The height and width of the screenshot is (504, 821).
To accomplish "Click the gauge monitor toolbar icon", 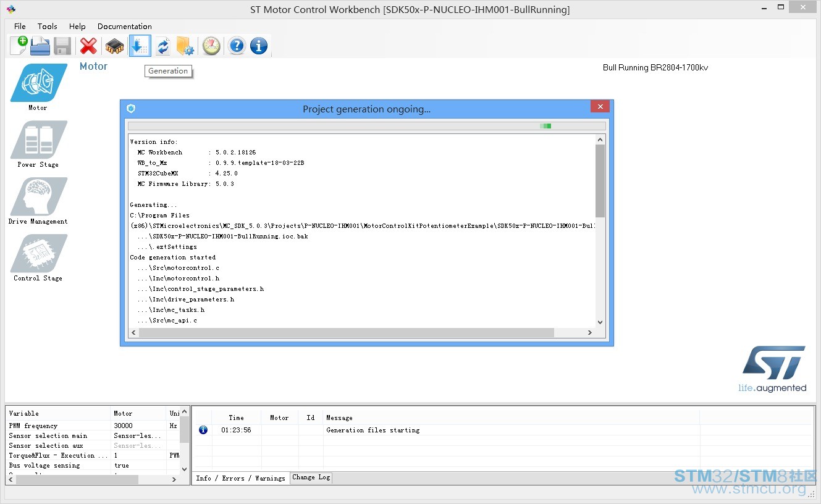I will (x=211, y=46).
